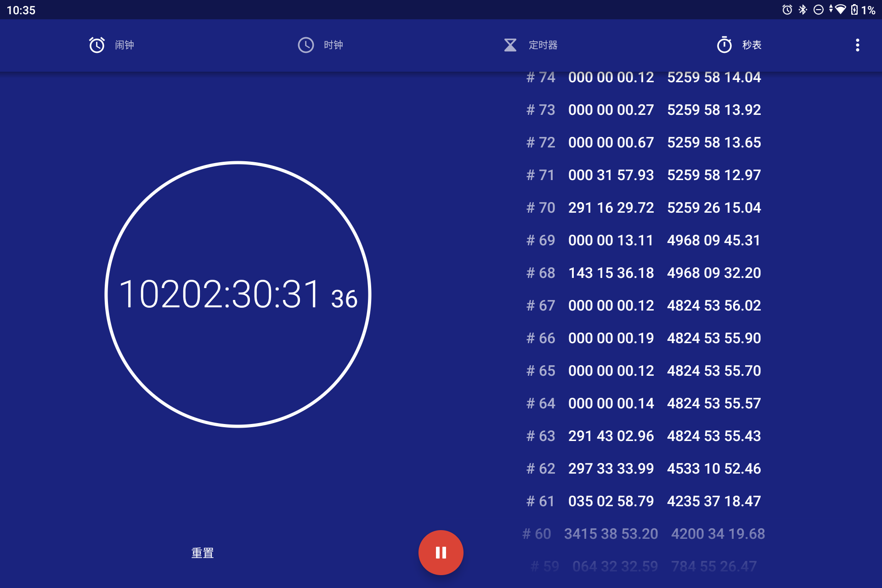Select lap row # 65
This screenshot has width=882, height=588.
(644, 371)
